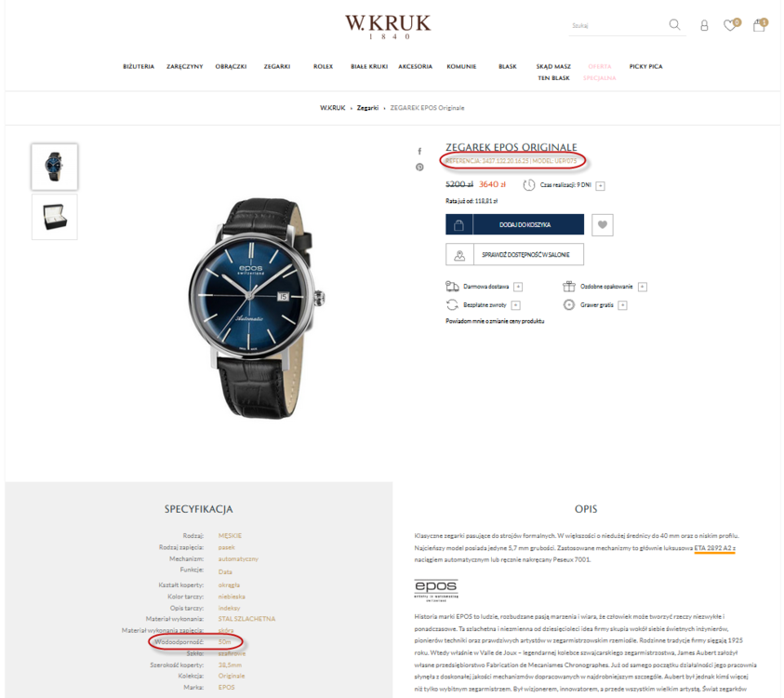The width and height of the screenshot is (784, 698).
Task: Open the ROLEX menu item
Action: pyautogui.click(x=323, y=66)
